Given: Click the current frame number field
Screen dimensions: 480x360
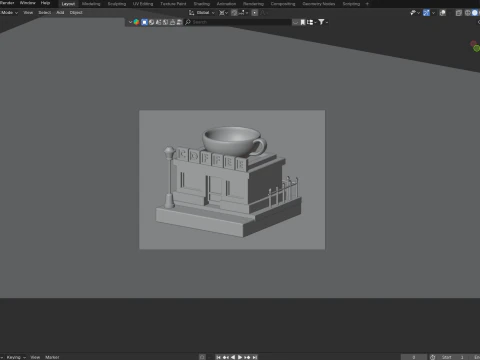Looking at the screenshot, I should point(414,357).
